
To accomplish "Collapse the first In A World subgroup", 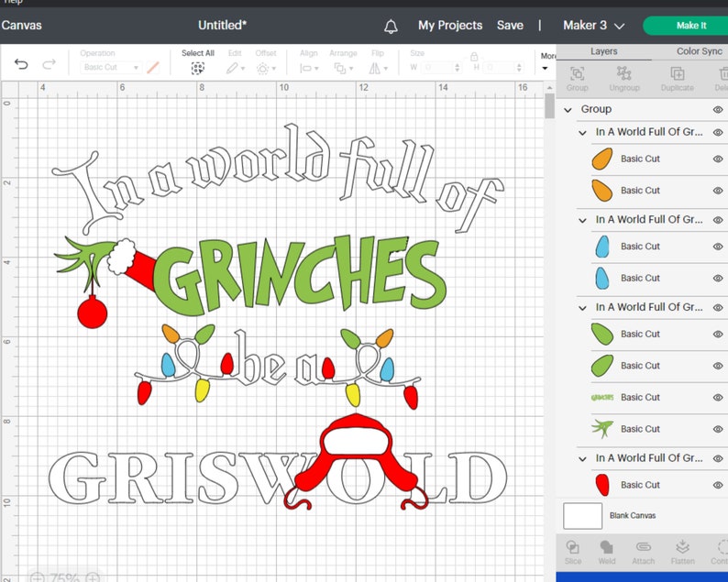I will pos(582,133).
